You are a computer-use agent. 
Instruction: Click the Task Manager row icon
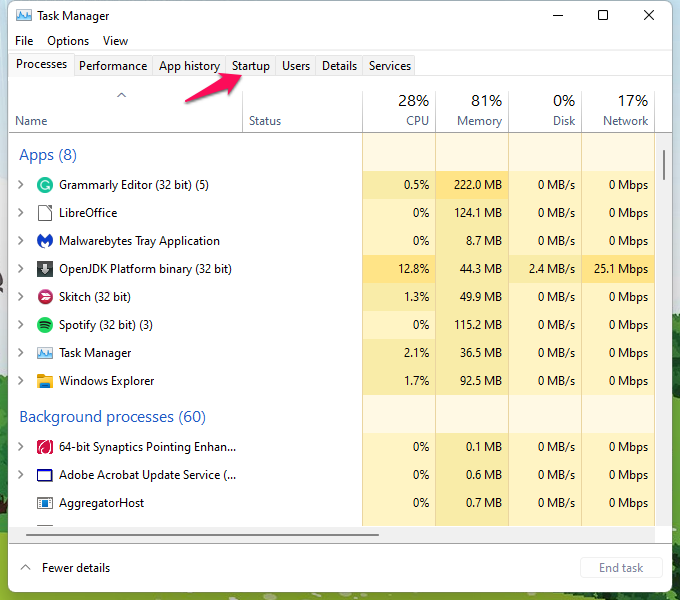[45, 353]
